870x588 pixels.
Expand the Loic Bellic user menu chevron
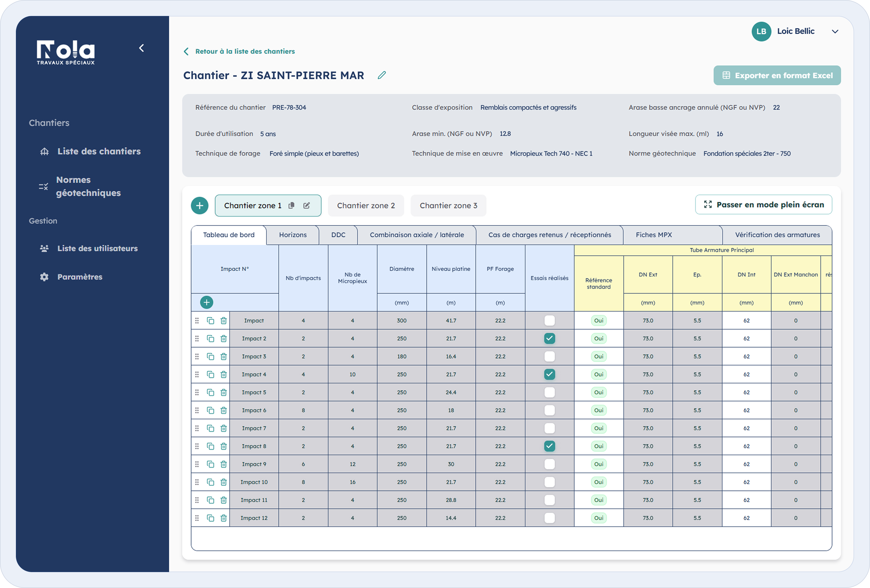tap(835, 31)
